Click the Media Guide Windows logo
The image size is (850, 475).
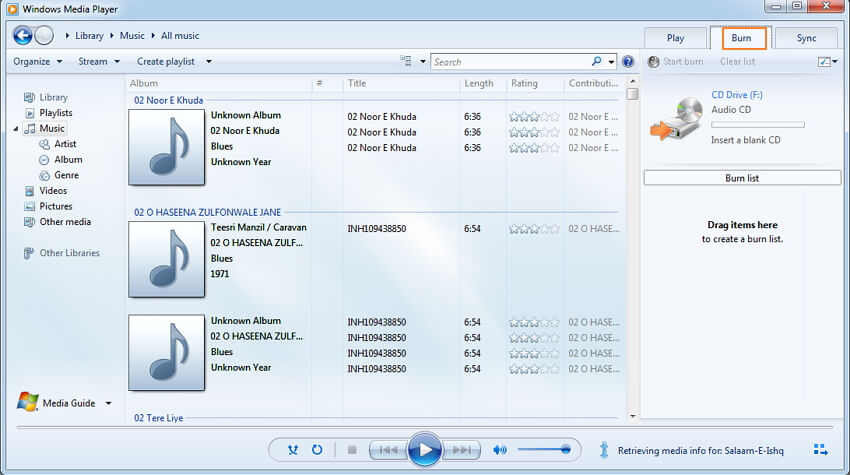click(28, 402)
